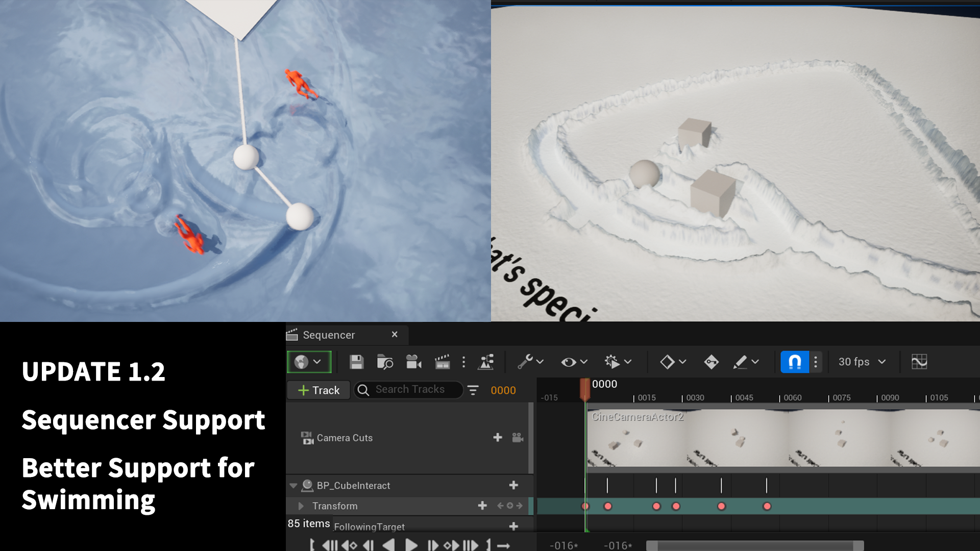Click the create camera icon
980x551 pixels.
(x=413, y=362)
